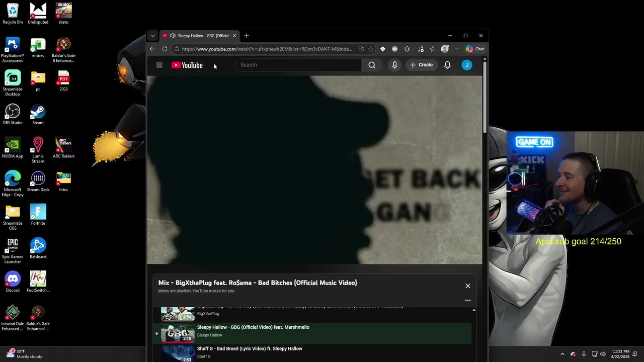Close the Mix playlist panel
644x362 pixels.
click(x=468, y=286)
